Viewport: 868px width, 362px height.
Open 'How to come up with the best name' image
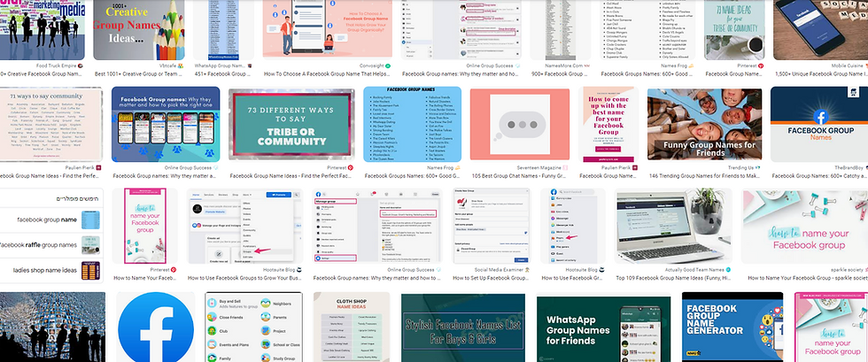(x=608, y=124)
